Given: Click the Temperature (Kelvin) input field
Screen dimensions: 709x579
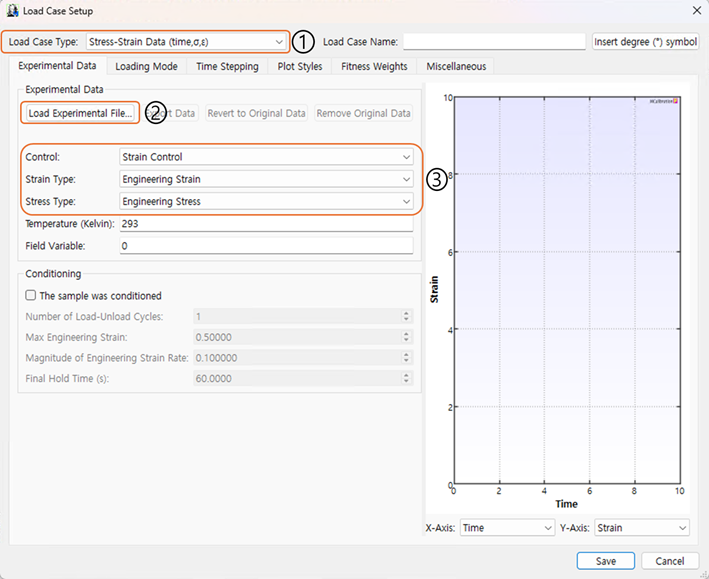Looking at the screenshot, I should (x=265, y=224).
